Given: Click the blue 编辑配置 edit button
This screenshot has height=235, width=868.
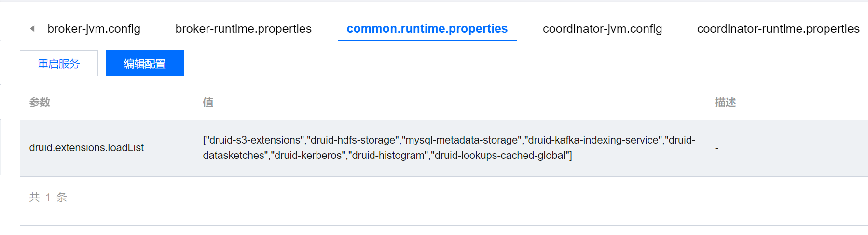Looking at the screenshot, I should (144, 64).
